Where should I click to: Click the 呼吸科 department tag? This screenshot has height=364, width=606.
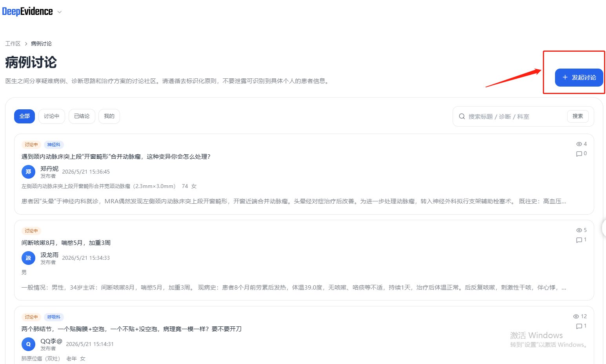tap(54, 317)
